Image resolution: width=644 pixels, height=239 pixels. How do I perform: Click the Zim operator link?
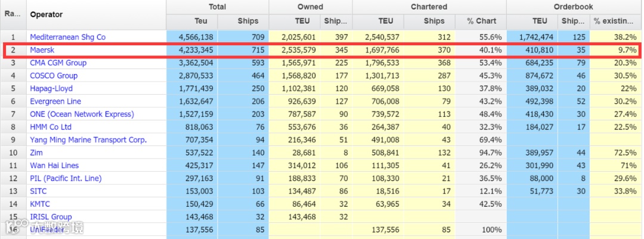click(x=36, y=153)
